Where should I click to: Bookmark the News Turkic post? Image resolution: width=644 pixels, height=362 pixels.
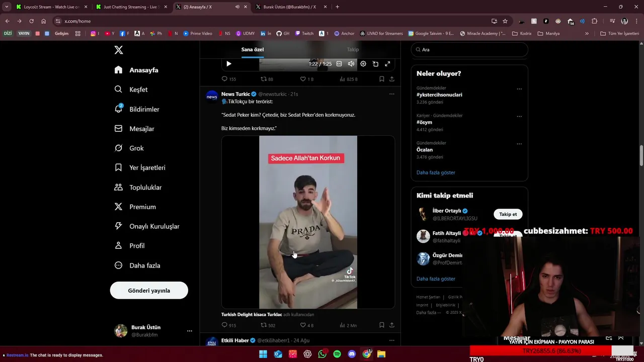(x=382, y=325)
